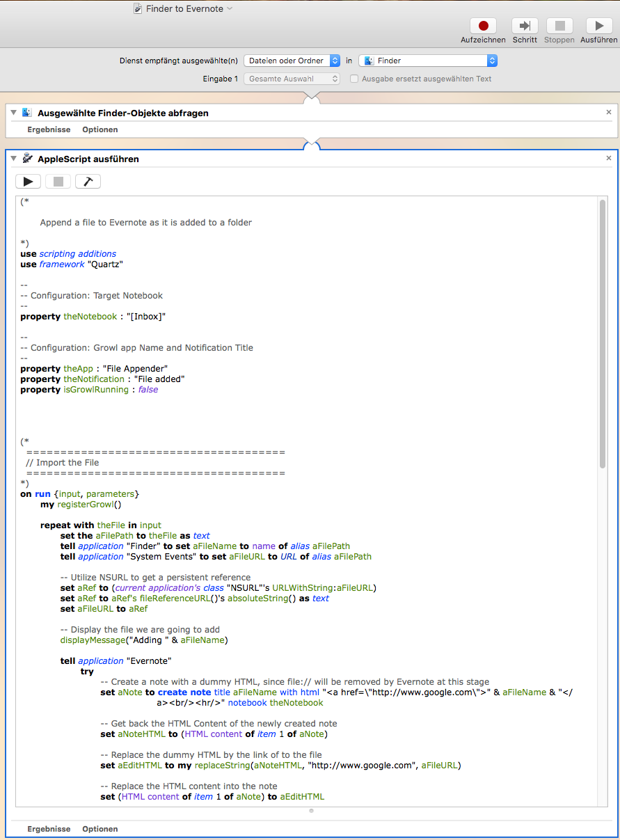620x840 pixels.
Task: Compile the script with the hammer icon
Action: tap(88, 182)
